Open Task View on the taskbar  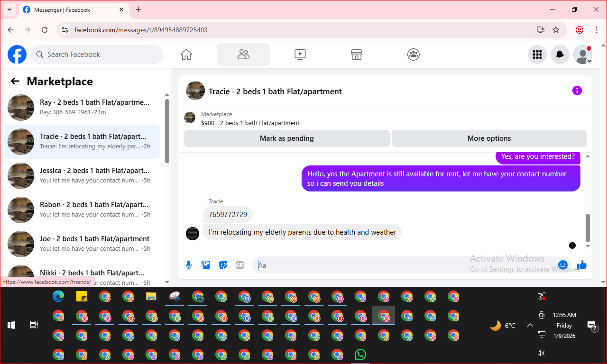point(34,325)
